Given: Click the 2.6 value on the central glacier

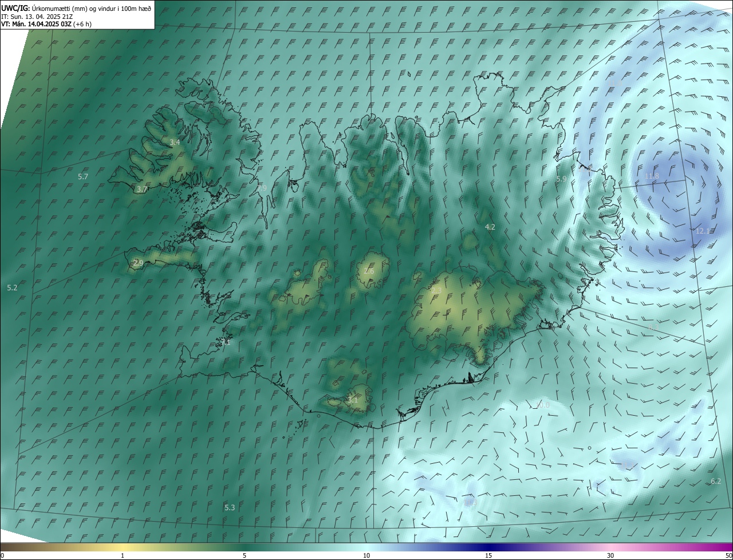Looking at the screenshot, I should point(369,270).
